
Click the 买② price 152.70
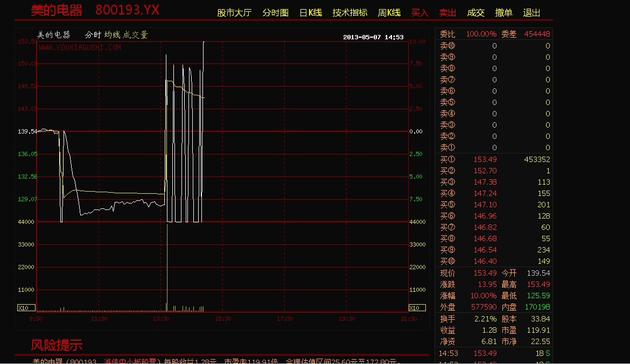point(485,171)
